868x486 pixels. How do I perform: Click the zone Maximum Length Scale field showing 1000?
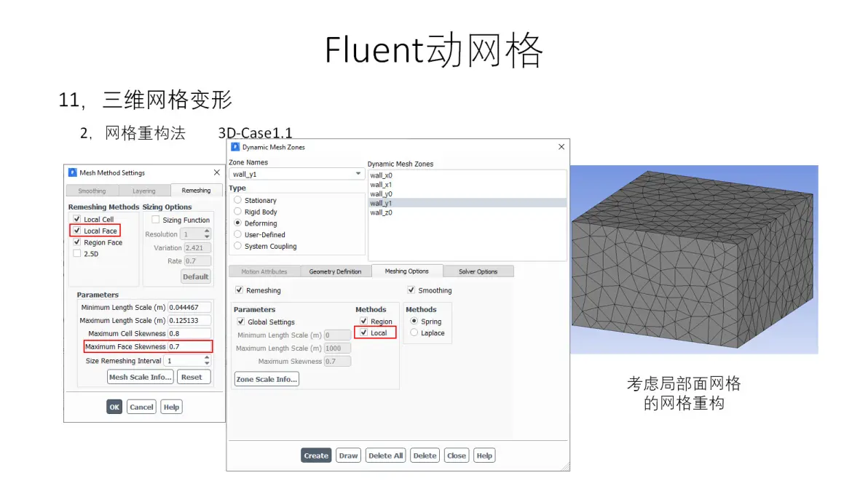337,348
